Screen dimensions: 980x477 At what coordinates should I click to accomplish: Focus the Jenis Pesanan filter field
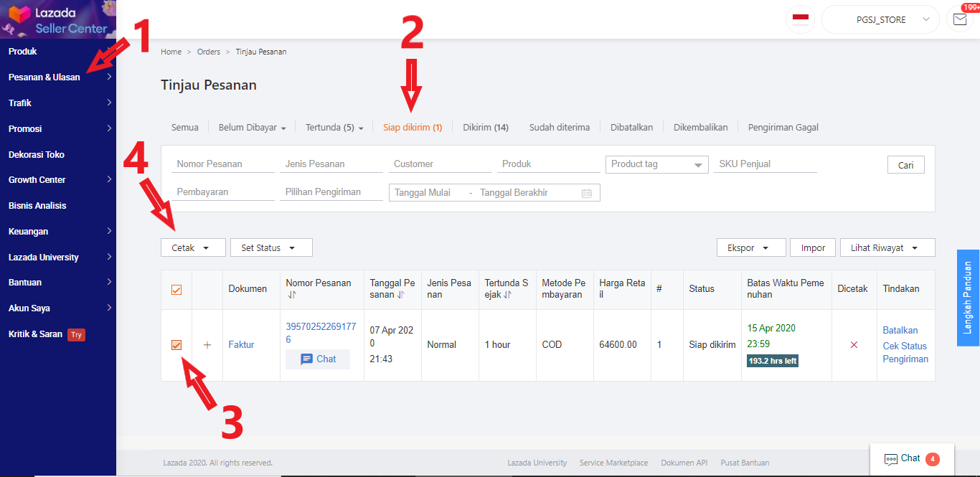coord(331,164)
